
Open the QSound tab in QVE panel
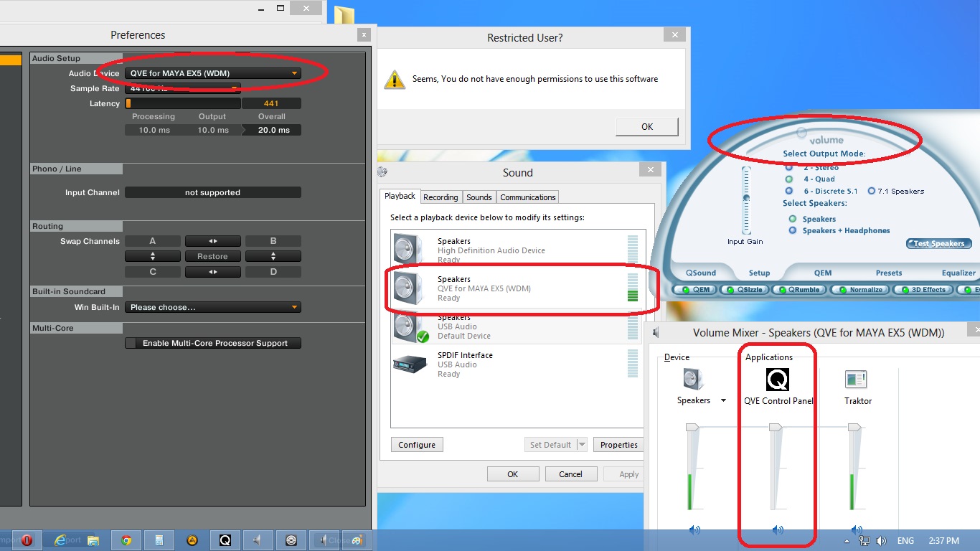click(701, 273)
